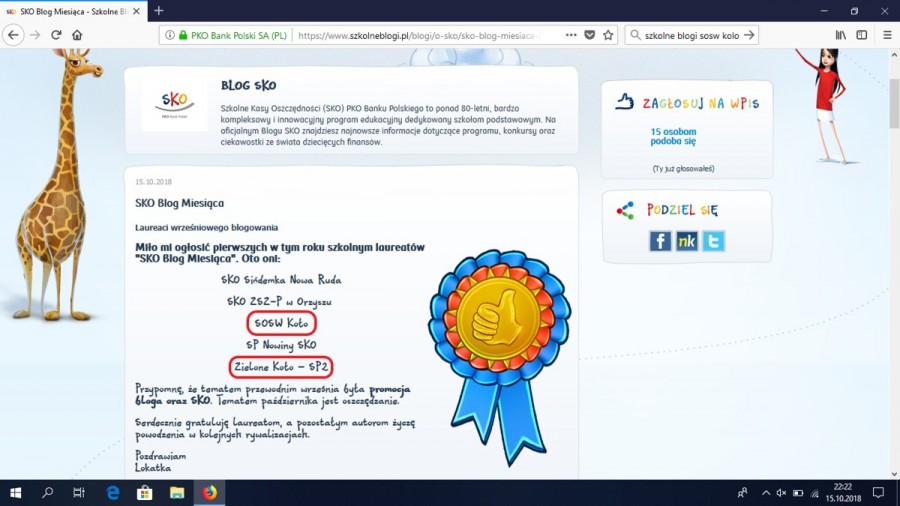The width and height of the screenshot is (900, 506).
Task: Share the post on nk
Action: click(686, 241)
